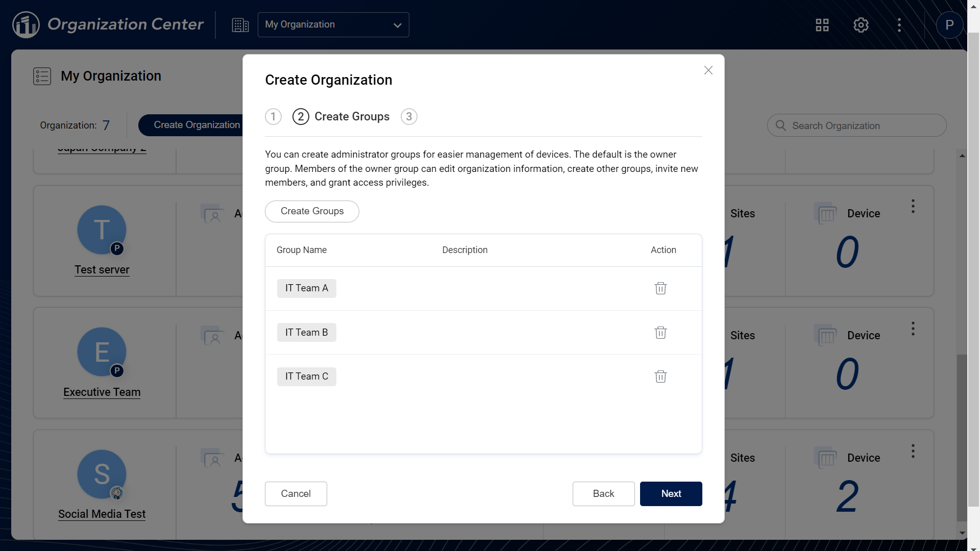Delete the IT Team A group

660,288
